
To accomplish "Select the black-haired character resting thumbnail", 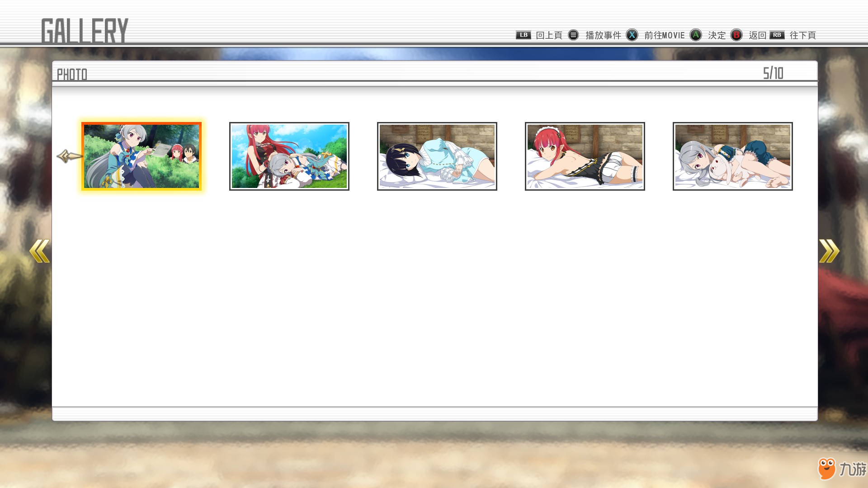I will (x=436, y=155).
